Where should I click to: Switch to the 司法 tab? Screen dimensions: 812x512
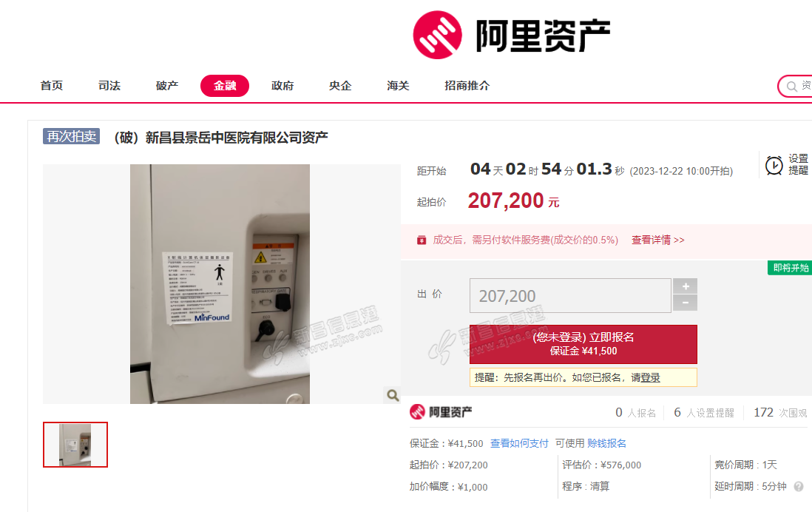[x=109, y=86]
